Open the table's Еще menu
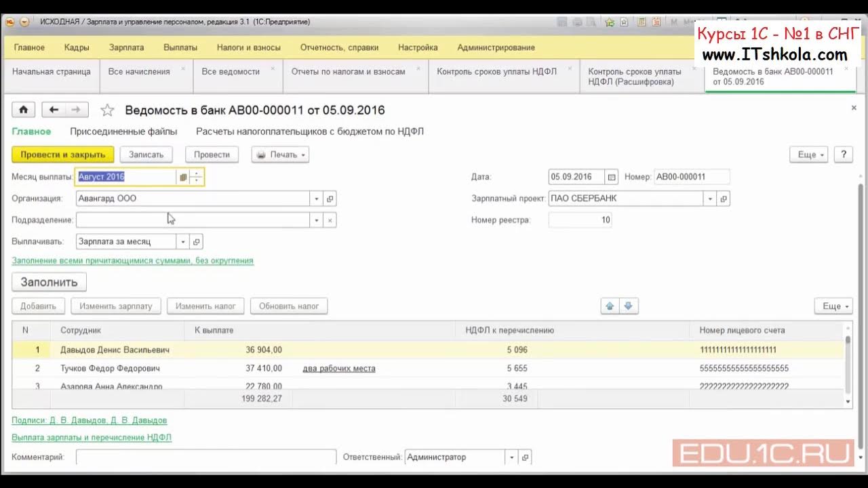868x488 pixels. (833, 306)
